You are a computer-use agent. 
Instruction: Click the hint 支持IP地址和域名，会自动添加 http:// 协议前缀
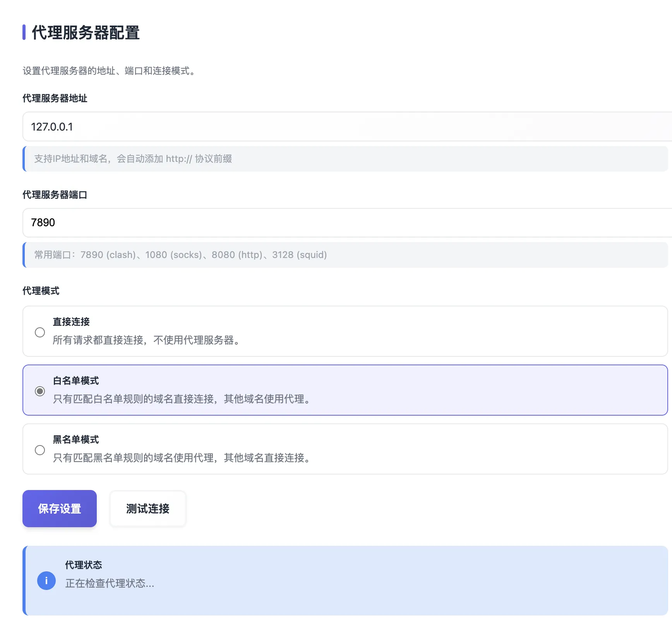133,159
